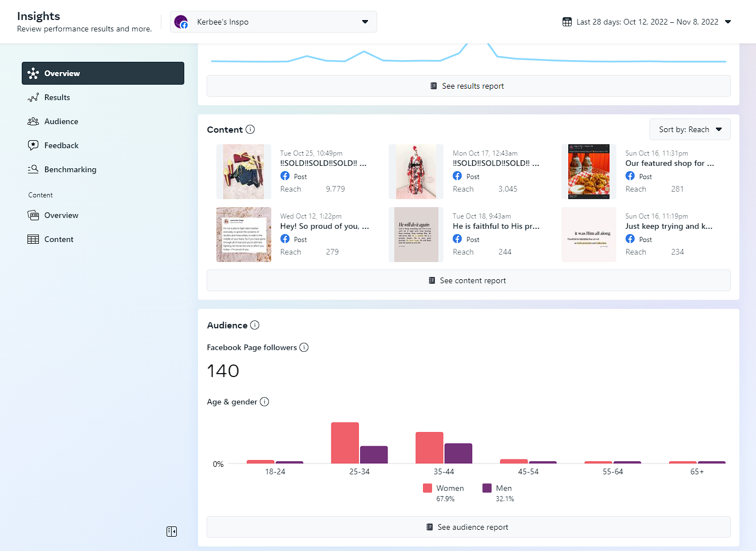Screen dimensions: 756x551
Task: Open the featured shop food post thumbnail
Action: (x=589, y=172)
